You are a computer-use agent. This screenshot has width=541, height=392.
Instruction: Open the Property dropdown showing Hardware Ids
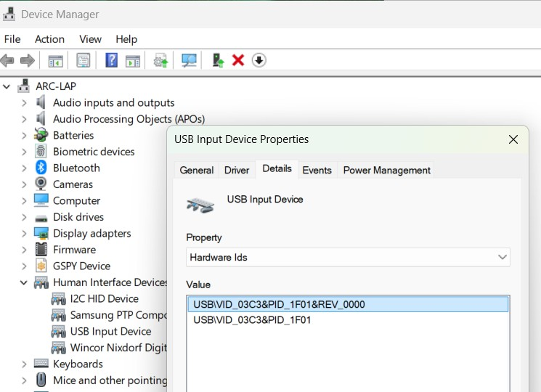point(348,257)
